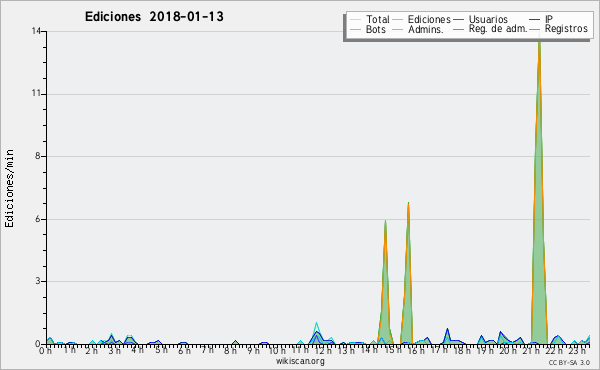Click the Bots orange legend line

click(355, 29)
